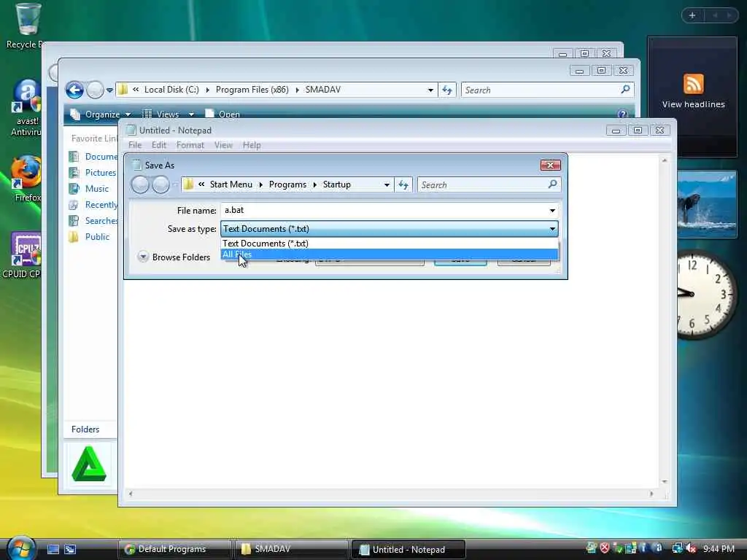This screenshot has width=747, height=560.
Task: Open Organize menu in Explorer toolbar
Action: pos(101,114)
